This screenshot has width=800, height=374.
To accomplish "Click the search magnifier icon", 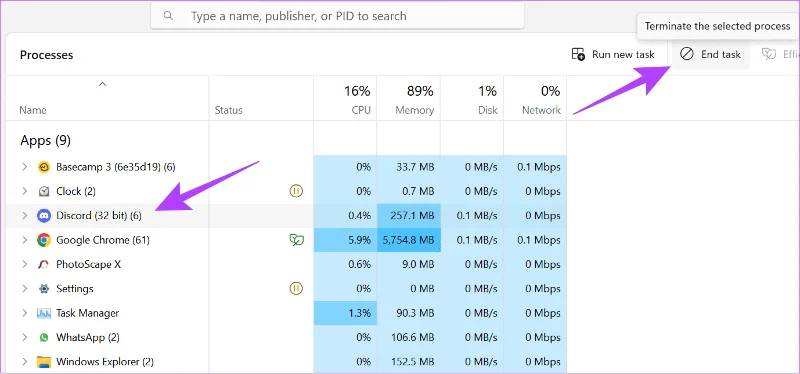I will click(168, 16).
